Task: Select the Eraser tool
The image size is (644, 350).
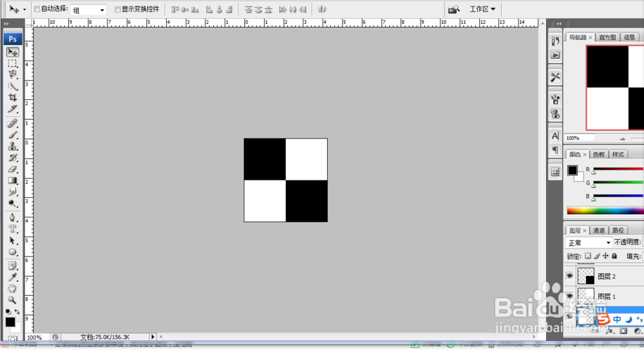Action: [x=12, y=169]
